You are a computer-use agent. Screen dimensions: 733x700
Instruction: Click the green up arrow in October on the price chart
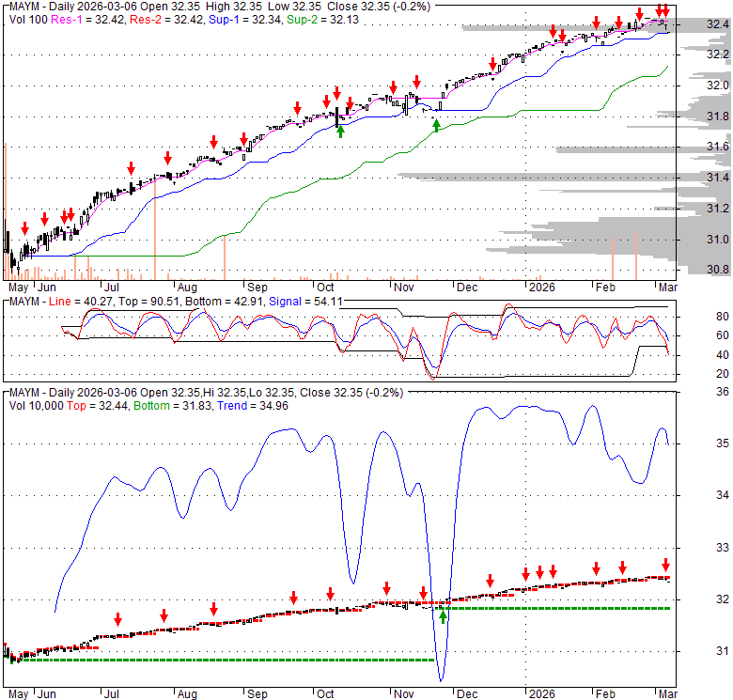[340, 131]
